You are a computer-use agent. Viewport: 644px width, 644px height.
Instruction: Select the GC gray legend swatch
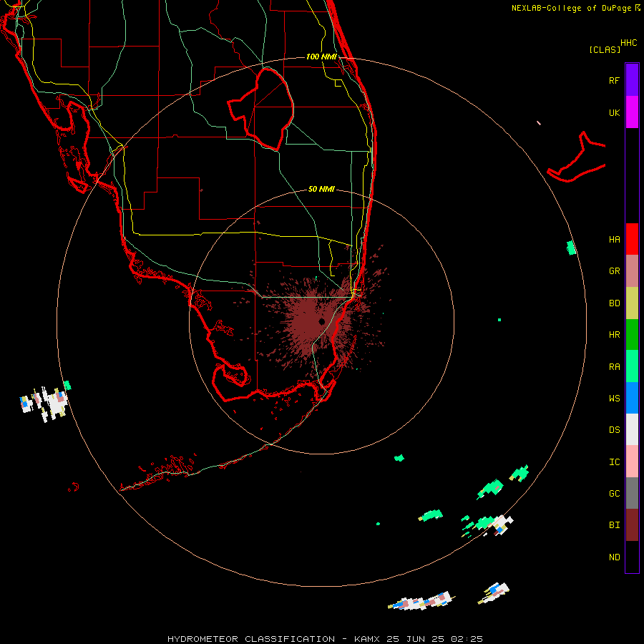click(x=632, y=493)
